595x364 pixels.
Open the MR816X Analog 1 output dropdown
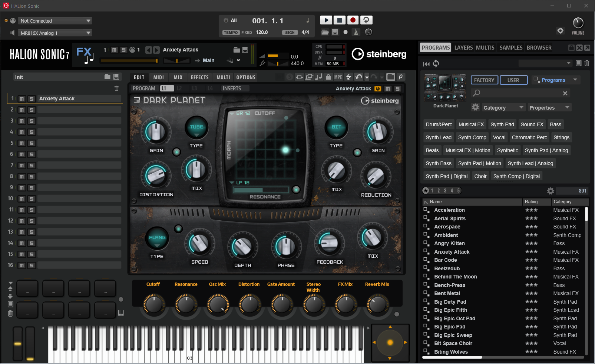(55, 33)
